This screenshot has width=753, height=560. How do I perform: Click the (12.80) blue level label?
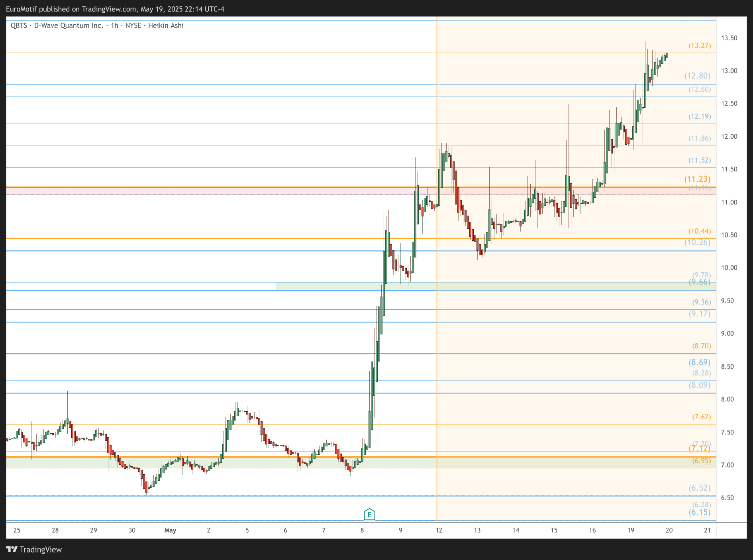pos(697,76)
